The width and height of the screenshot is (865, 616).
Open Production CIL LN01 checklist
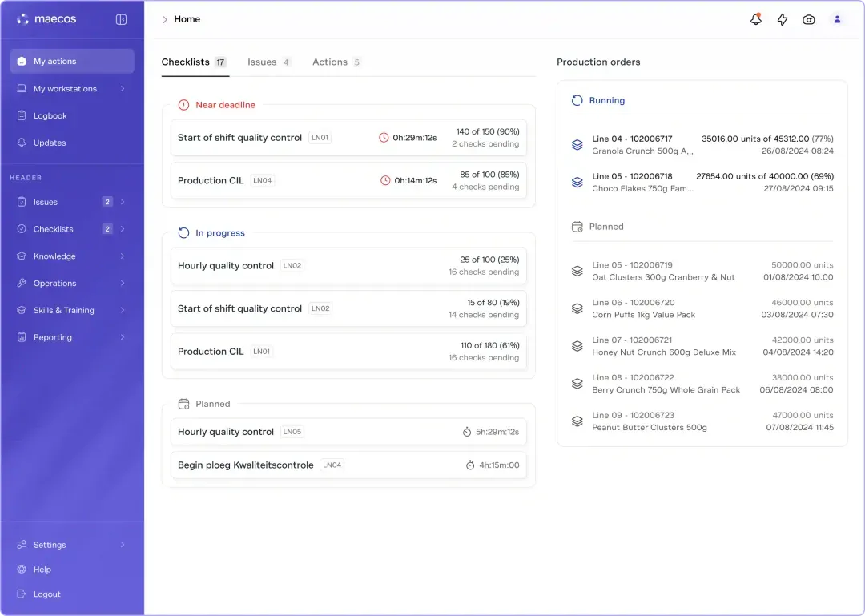point(348,352)
